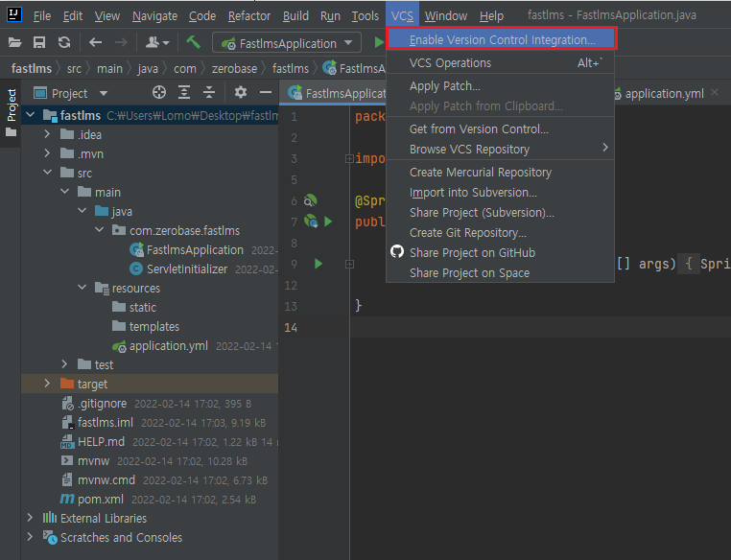Click the Select Opened File crosshair icon
This screenshot has width=731, height=560.
coord(159,93)
